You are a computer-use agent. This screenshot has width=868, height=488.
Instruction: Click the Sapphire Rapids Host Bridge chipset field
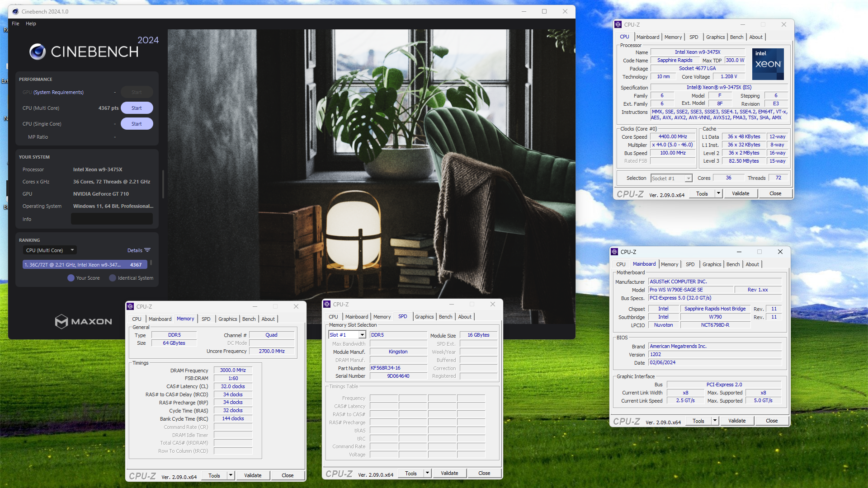pos(715,309)
